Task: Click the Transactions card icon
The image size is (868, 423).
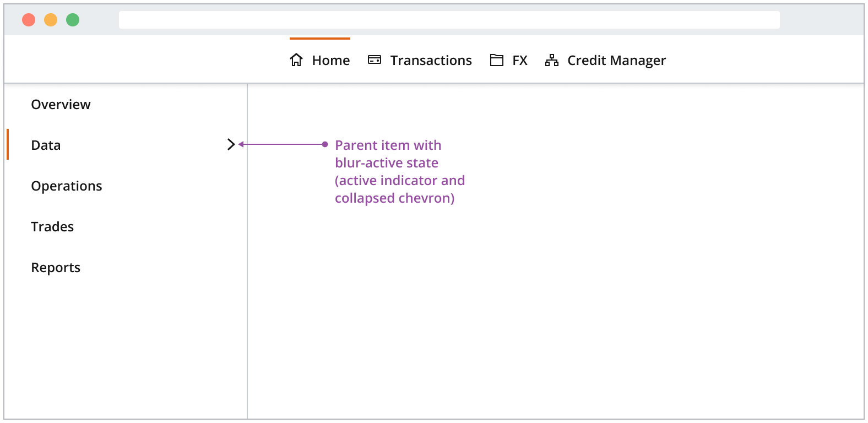Action: point(375,60)
